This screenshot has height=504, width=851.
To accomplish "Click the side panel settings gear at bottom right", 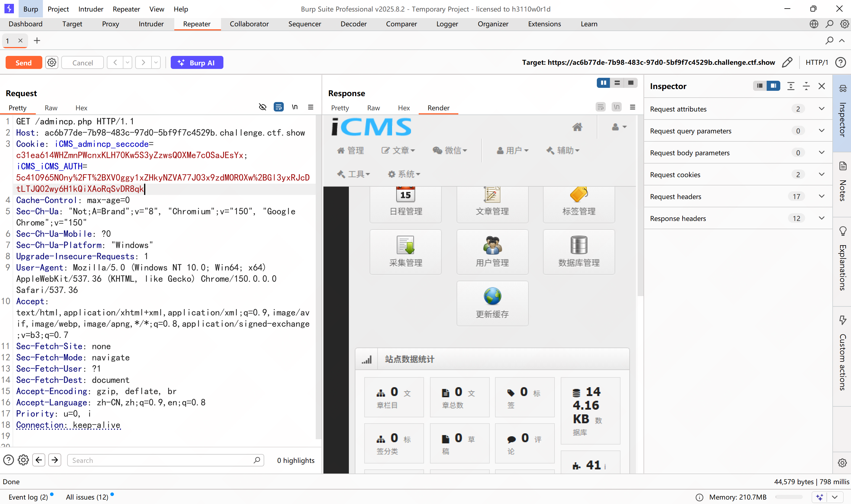I will (842, 463).
